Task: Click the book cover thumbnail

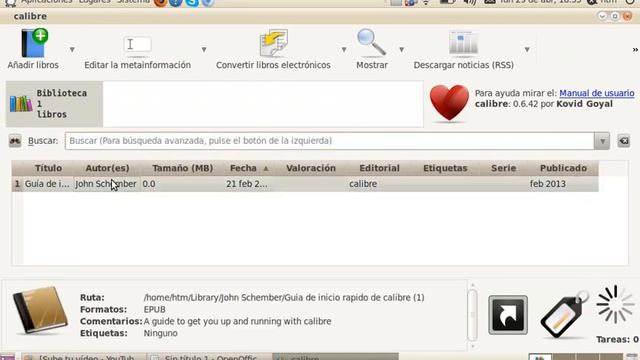Action: [40, 310]
